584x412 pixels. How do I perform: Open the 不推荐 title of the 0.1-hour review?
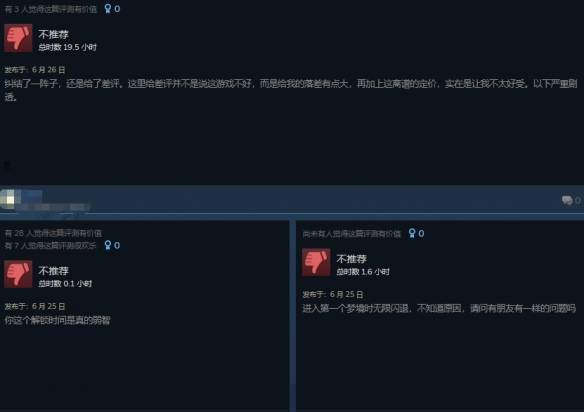coord(53,270)
